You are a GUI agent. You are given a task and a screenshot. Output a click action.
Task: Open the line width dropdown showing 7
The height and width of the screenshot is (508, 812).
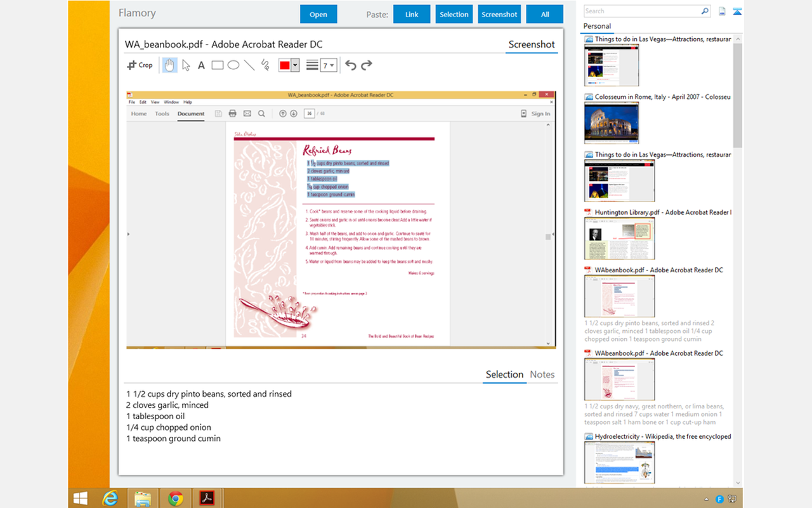[328, 65]
